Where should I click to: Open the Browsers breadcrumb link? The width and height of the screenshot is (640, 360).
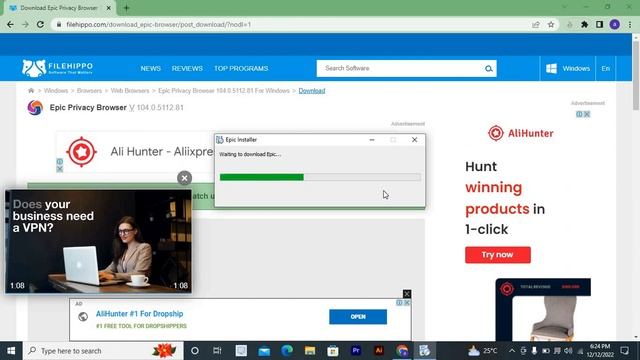[89, 91]
